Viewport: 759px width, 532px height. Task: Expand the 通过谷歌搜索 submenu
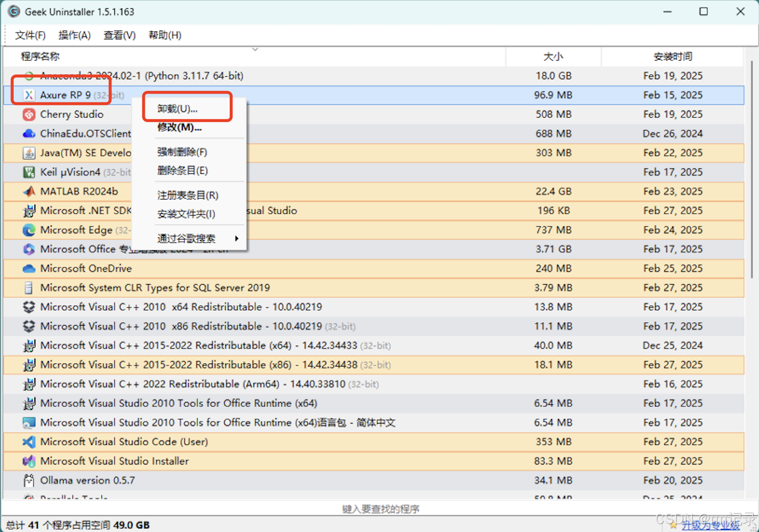[190, 238]
